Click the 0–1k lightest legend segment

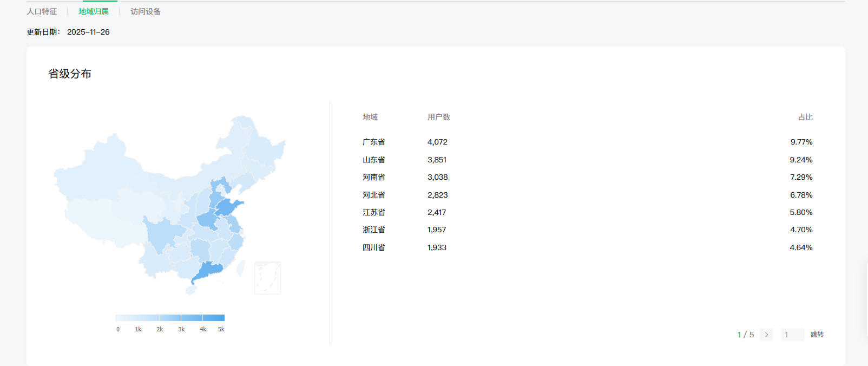point(127,318)
